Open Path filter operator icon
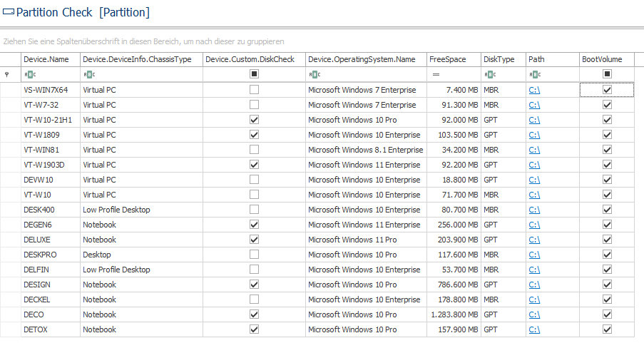This screenshot has width=644, height=343. click(535, 74)
